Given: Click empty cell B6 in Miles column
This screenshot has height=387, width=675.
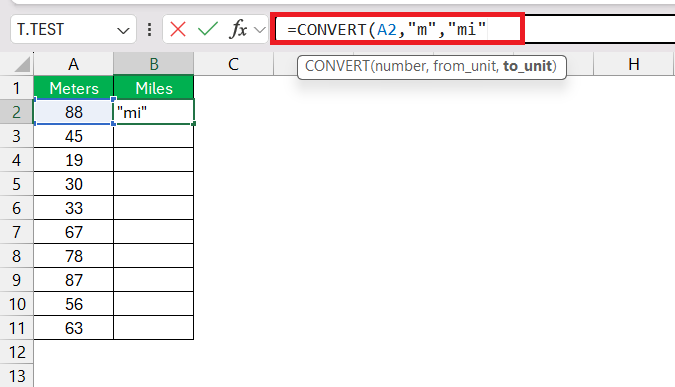Looking at the screenshot, I should point(154,208).
